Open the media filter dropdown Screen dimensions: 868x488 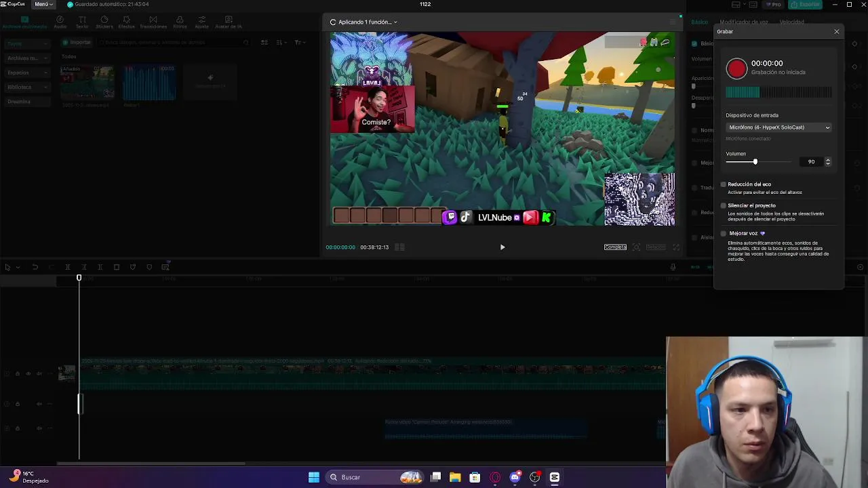click(299, 43)
